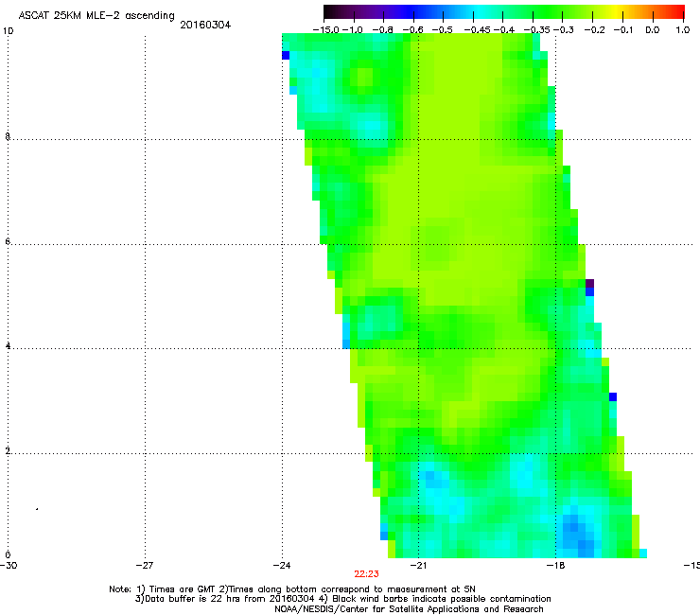Click the 'Times are GMT' note line

tap(292, 589)
